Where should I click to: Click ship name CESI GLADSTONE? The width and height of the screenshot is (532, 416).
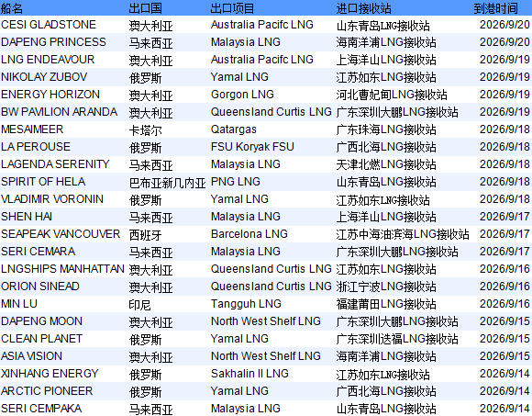[x=49, y=25]
